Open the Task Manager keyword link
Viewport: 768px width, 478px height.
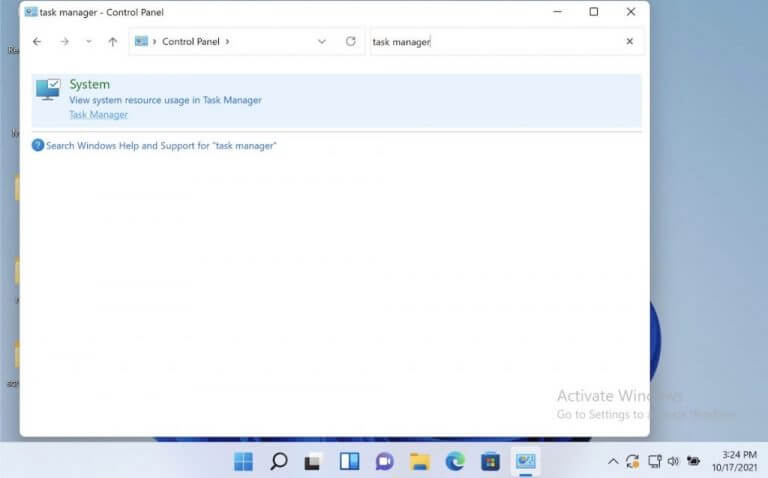(x=98, y=115)
